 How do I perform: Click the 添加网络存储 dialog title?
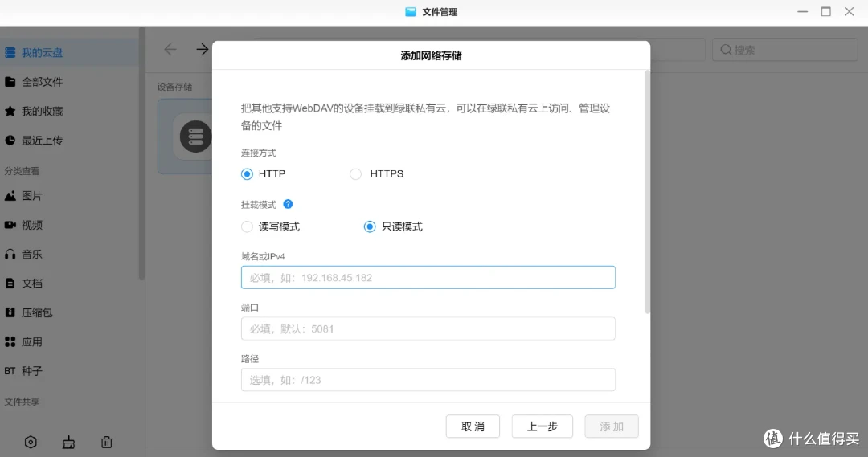(432, 55)
